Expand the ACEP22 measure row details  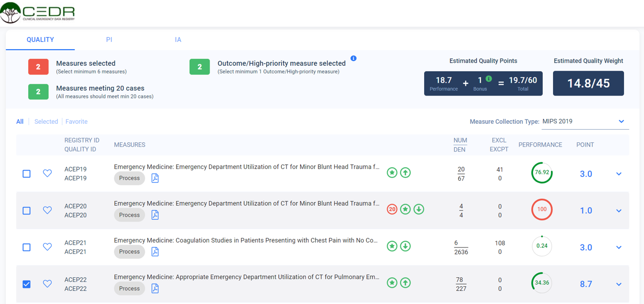[x=619, y=284]
